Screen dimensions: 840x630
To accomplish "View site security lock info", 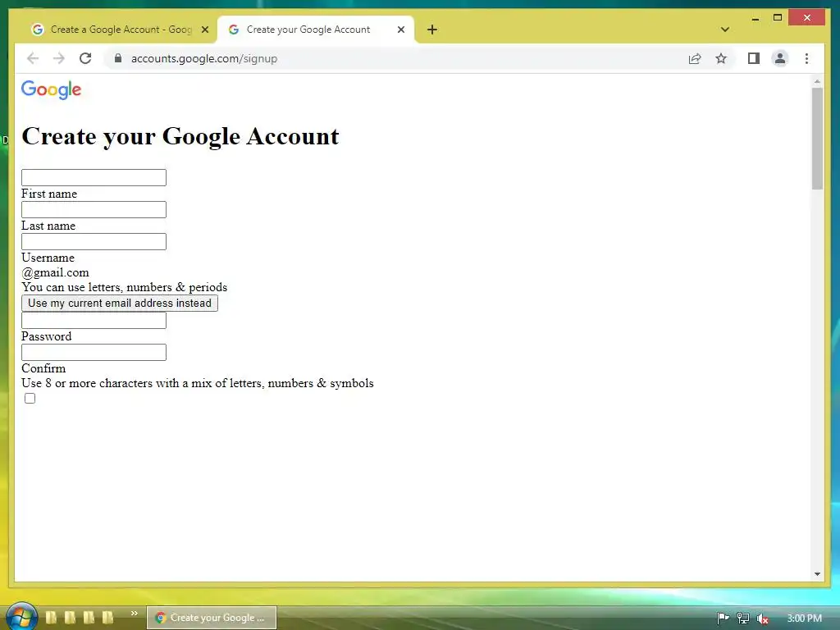I will tap(118, 58).
